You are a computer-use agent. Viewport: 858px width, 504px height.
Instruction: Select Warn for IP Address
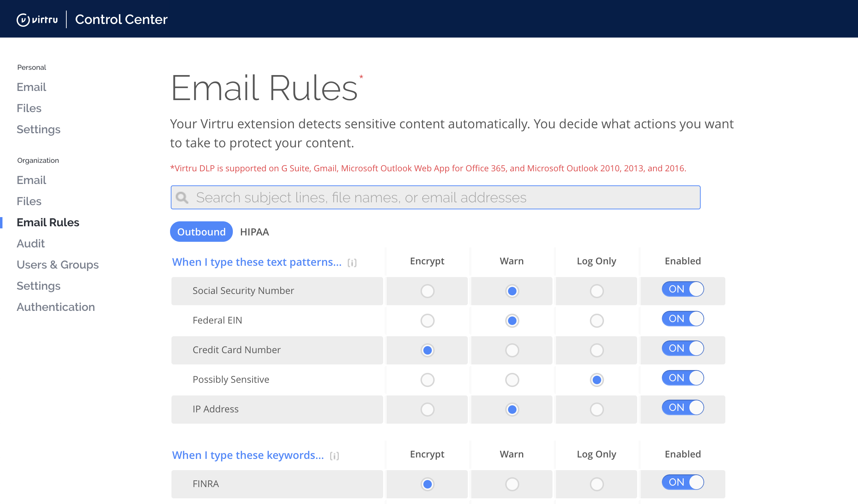[x=512, y=410]
